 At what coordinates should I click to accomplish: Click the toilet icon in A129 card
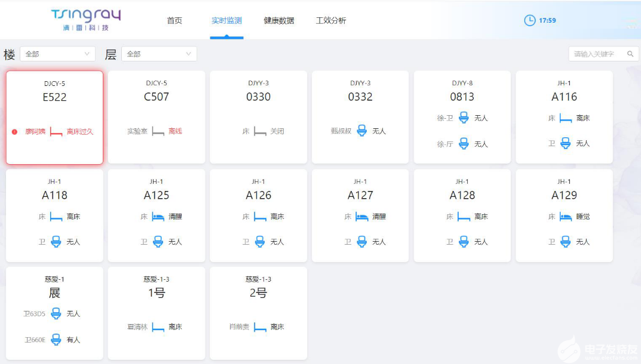pyautogui.click(x=565, y=242)
